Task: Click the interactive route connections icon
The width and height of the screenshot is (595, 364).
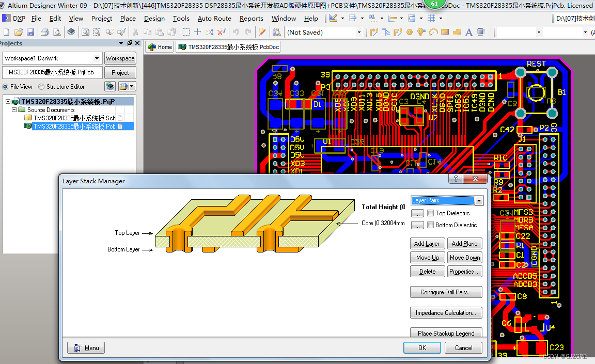Action: tap(374, 32)
